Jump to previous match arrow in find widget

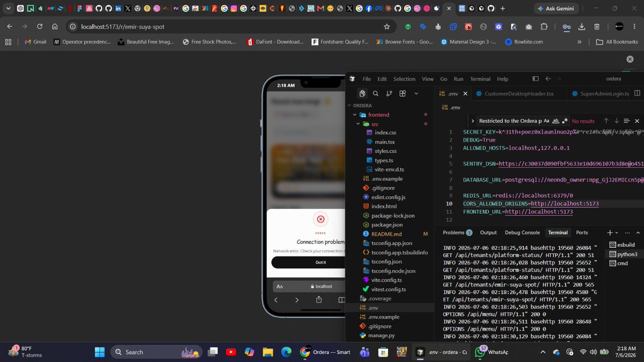(x=606, y=121)
